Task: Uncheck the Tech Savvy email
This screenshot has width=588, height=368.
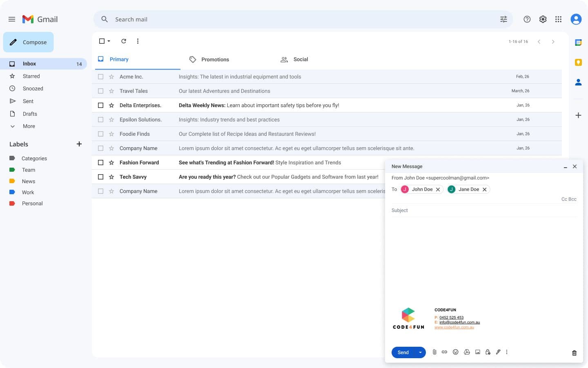Action: coord(100,177)
